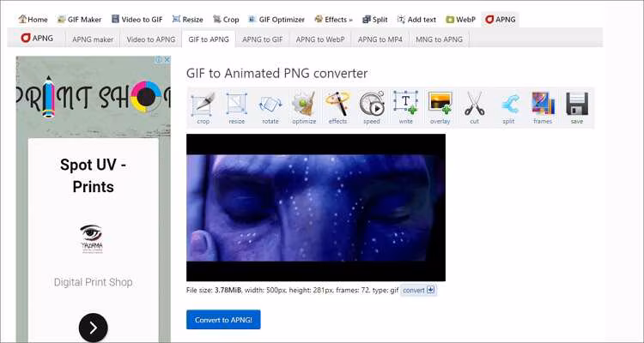Click the convert link near file info
644x343 pixels.
click(x=418, y=290)
